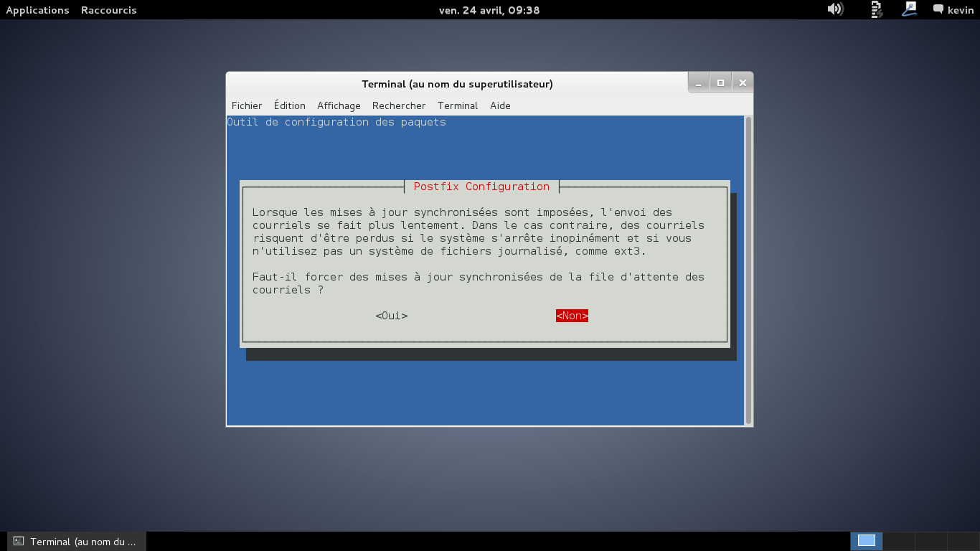
Task: Open the Aide menu
Action: click(x=500, y=105)
